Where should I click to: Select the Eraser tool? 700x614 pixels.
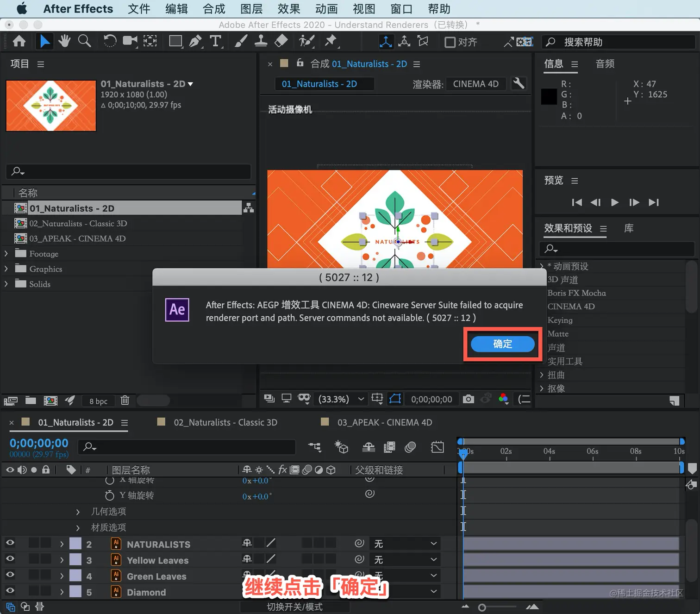click(x=281, y=42)
